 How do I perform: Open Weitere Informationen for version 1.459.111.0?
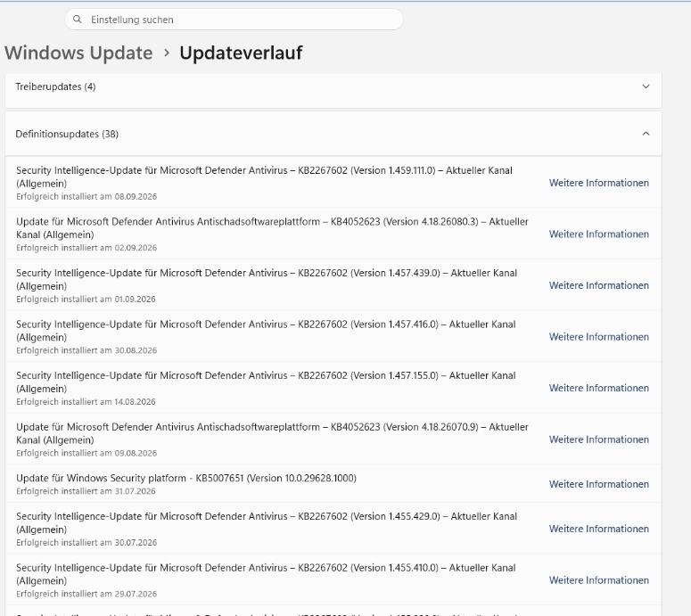click(598, 183)
